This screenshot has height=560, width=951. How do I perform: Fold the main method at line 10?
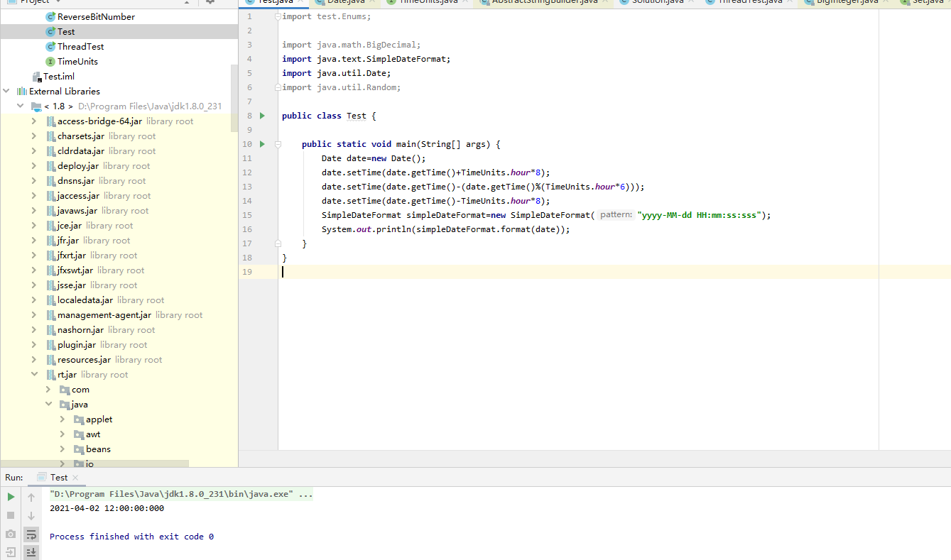click(278, 144)
